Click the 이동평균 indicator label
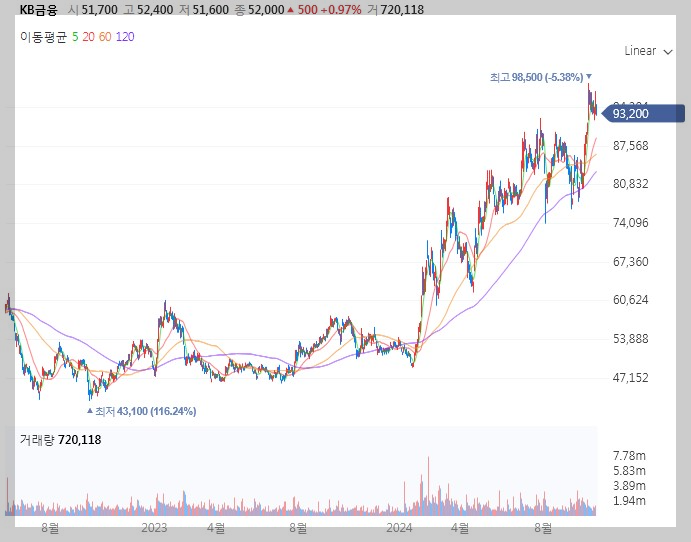 click(43, 37)
